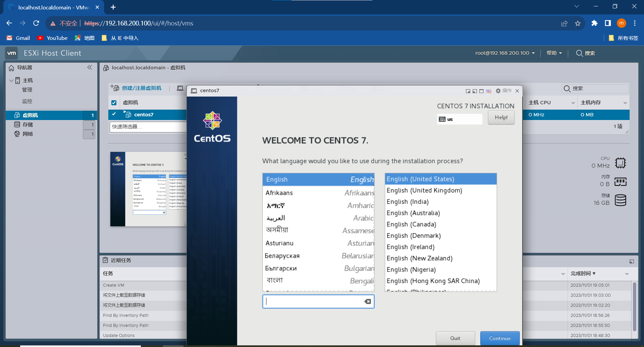Image resolution: width=644 pixels, height=347 pixels.
Task: Click the centos7 VM row icon
Action: [x=128, y=114]
